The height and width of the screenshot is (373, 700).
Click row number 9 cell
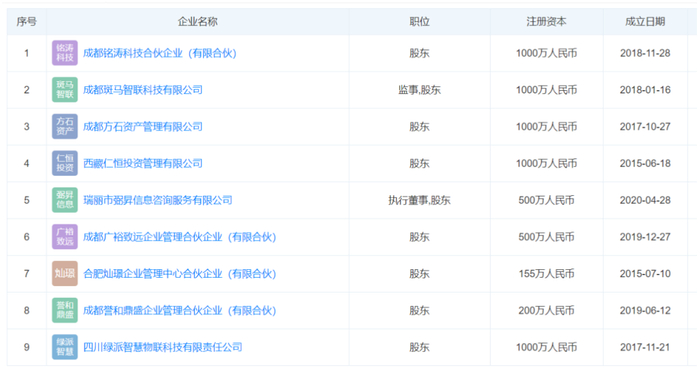click(26, 347)
